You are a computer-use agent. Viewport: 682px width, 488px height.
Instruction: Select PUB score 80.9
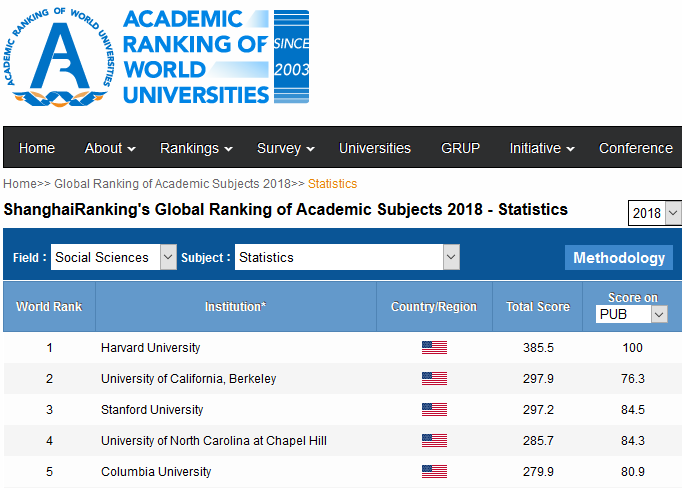pyautogui.click(x=632, y=471)
